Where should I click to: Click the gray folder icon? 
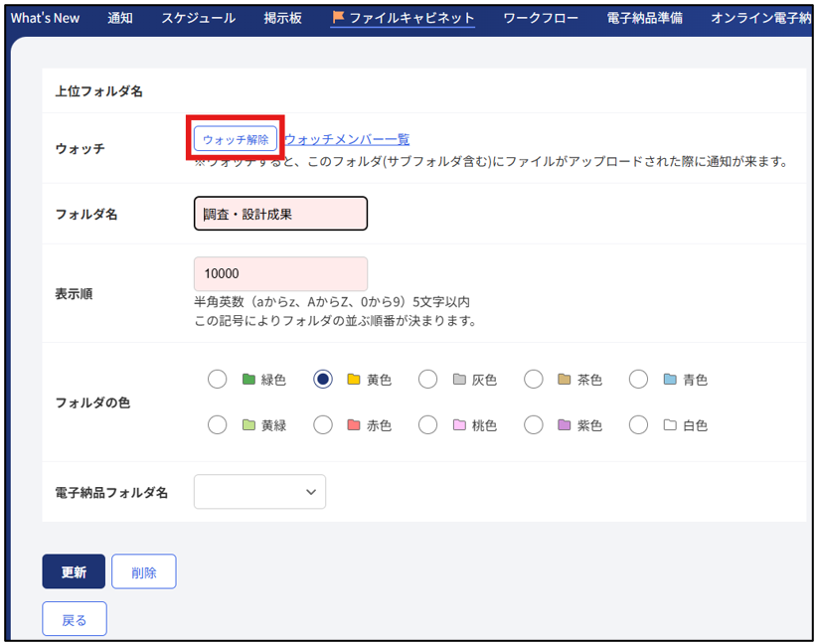coord(459,380)
